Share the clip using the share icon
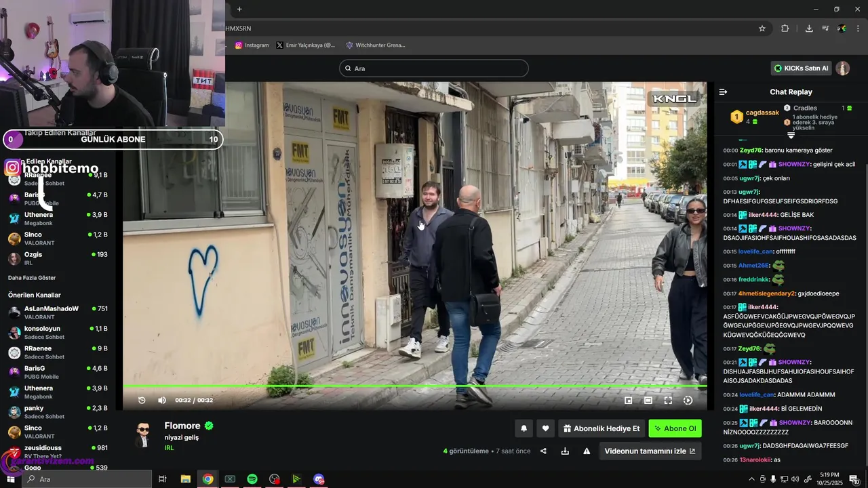This screenshot has width=868, height=488. (x=543, y=451)
